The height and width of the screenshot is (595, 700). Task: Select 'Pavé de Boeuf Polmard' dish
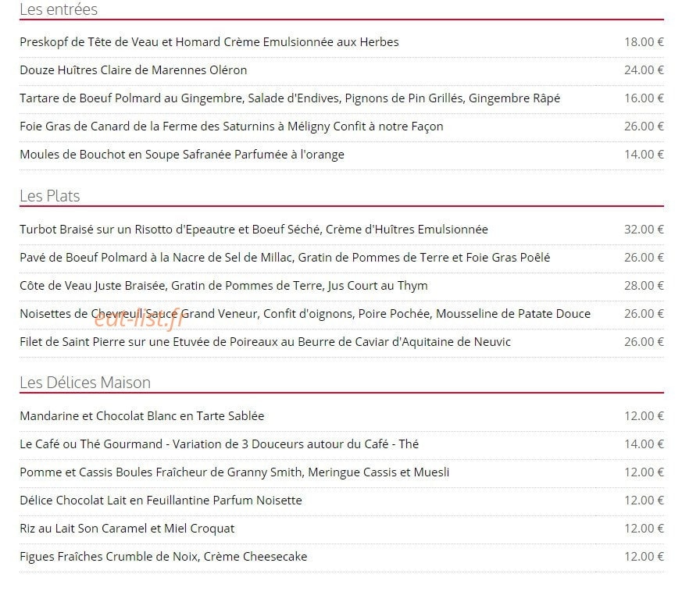(285, 258)
